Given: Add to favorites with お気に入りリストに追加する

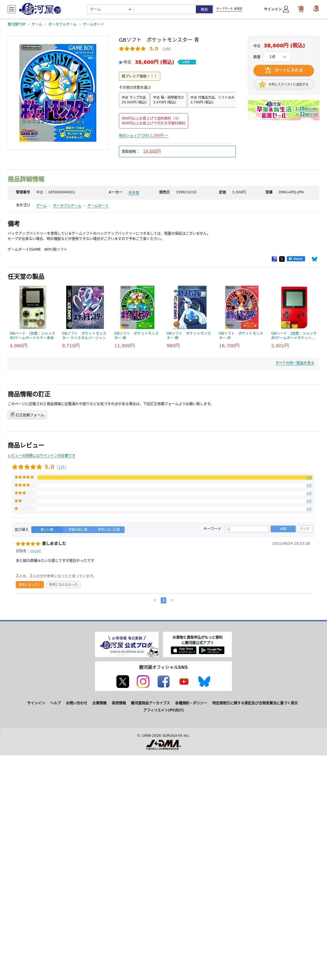Looking at the screenshot, I should point(284,84).
